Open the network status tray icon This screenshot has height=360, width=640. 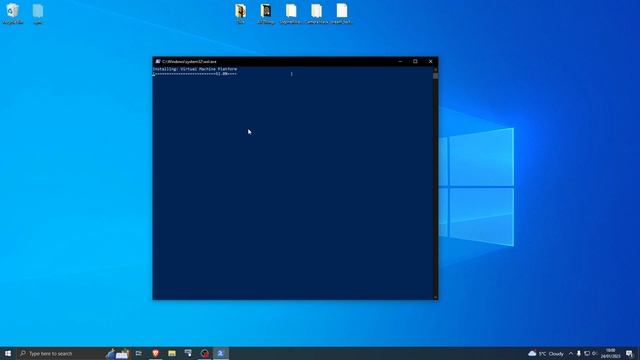tap(587, 353)
